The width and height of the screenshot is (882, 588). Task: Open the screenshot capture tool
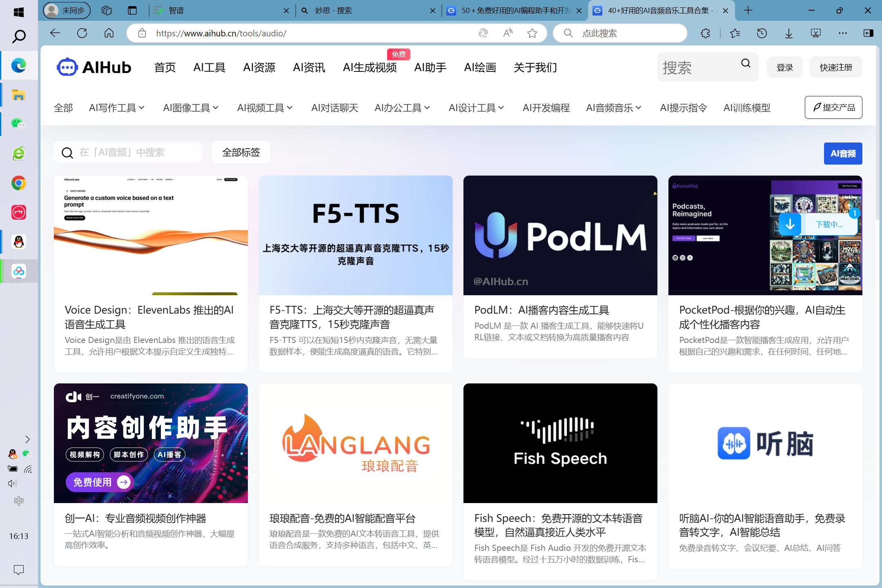[x=815, y=33]
